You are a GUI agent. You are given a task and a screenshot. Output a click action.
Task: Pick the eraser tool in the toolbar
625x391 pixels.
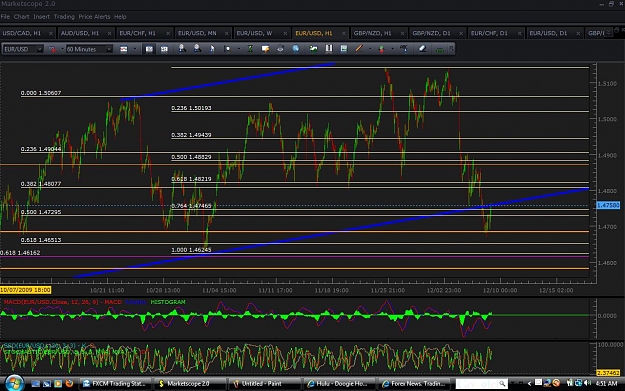click(x=423, y=49)
